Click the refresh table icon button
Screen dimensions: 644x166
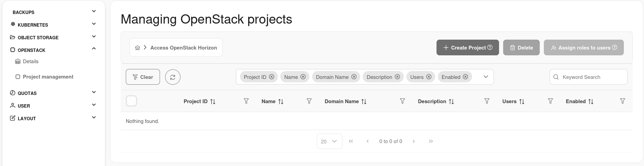[173, 77]
